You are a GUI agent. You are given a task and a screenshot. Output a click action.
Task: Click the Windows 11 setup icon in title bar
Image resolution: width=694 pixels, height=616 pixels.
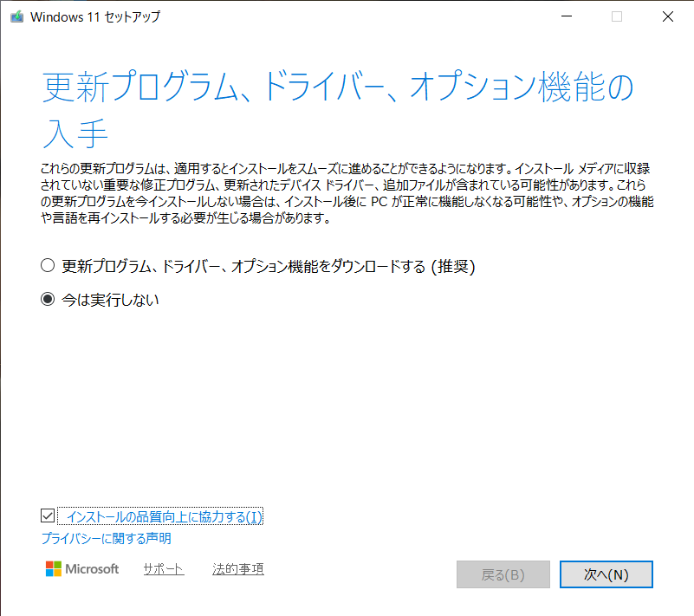[x=15, y=16]
